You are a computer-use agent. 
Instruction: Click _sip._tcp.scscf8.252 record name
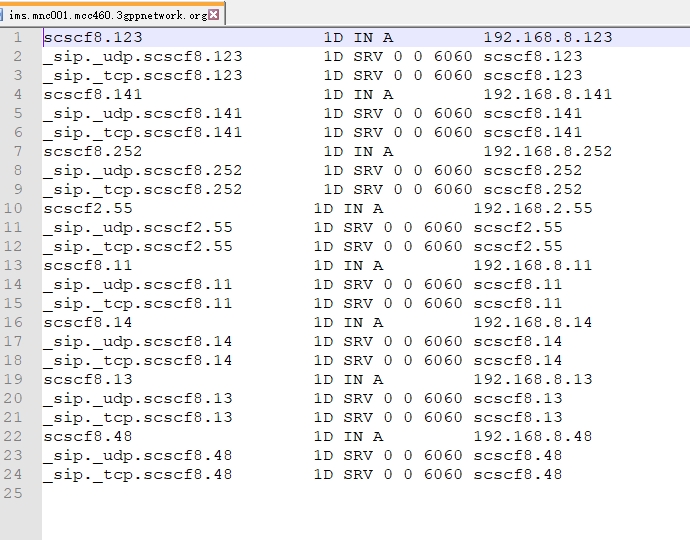coord(142,190)
